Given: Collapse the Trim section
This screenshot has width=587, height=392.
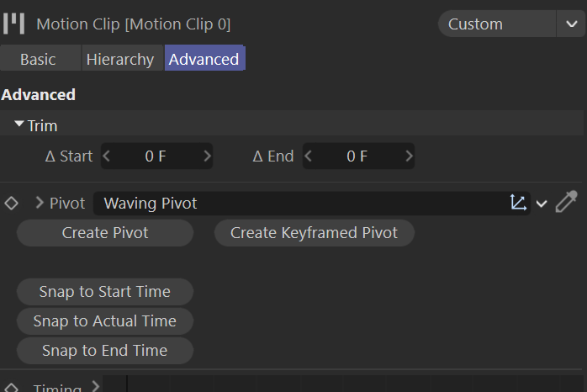Looking at the screenshot, I should [x=19, y=124].
